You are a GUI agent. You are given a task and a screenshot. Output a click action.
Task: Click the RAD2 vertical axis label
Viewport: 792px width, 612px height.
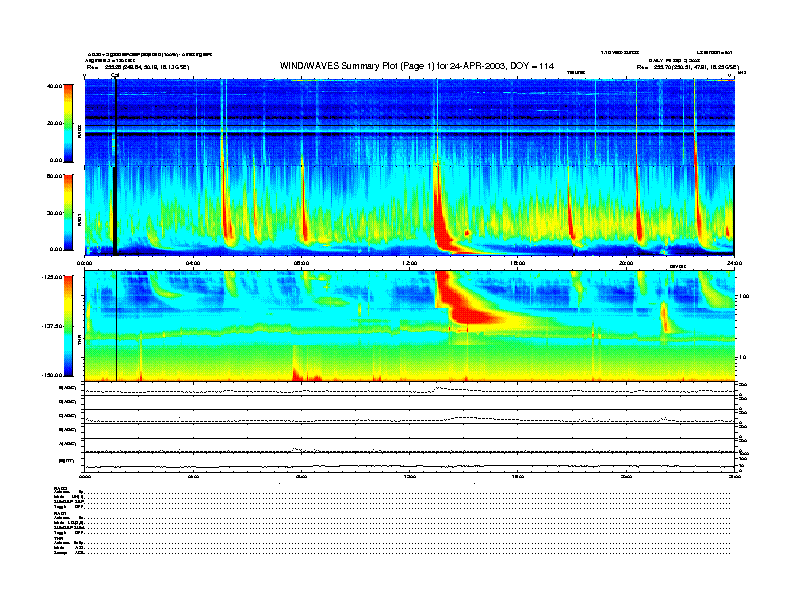(x=79, y=131)
